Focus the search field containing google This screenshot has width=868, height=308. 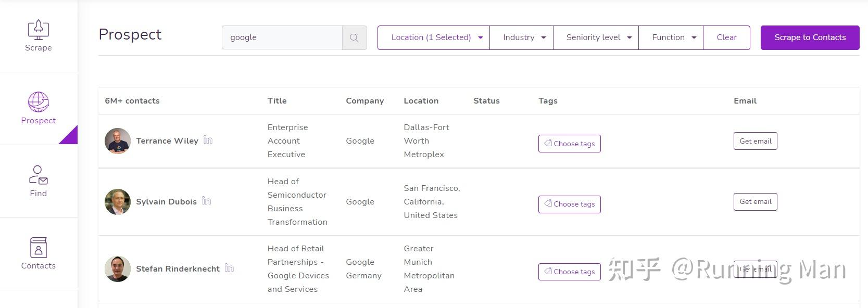pos(282,37)
